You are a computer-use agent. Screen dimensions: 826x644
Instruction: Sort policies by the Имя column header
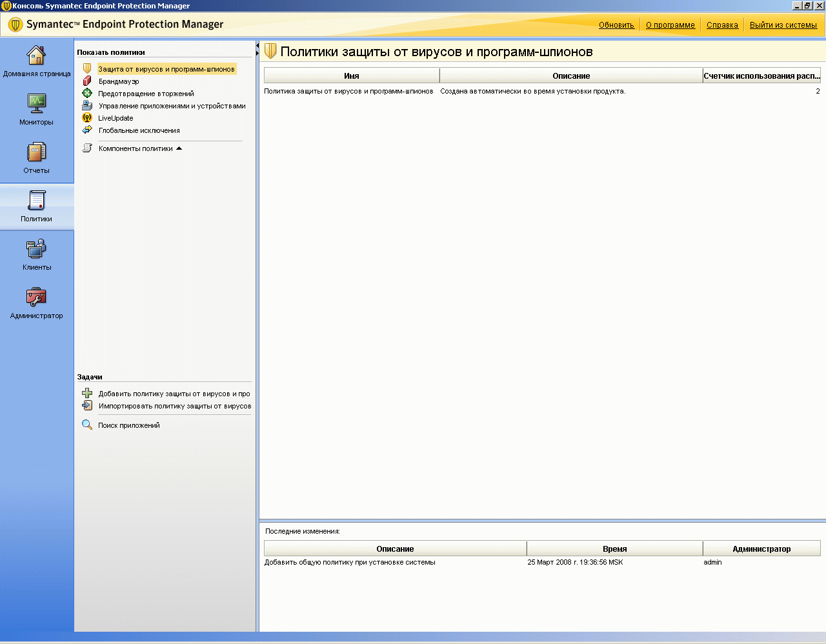[x=352, y=75]
